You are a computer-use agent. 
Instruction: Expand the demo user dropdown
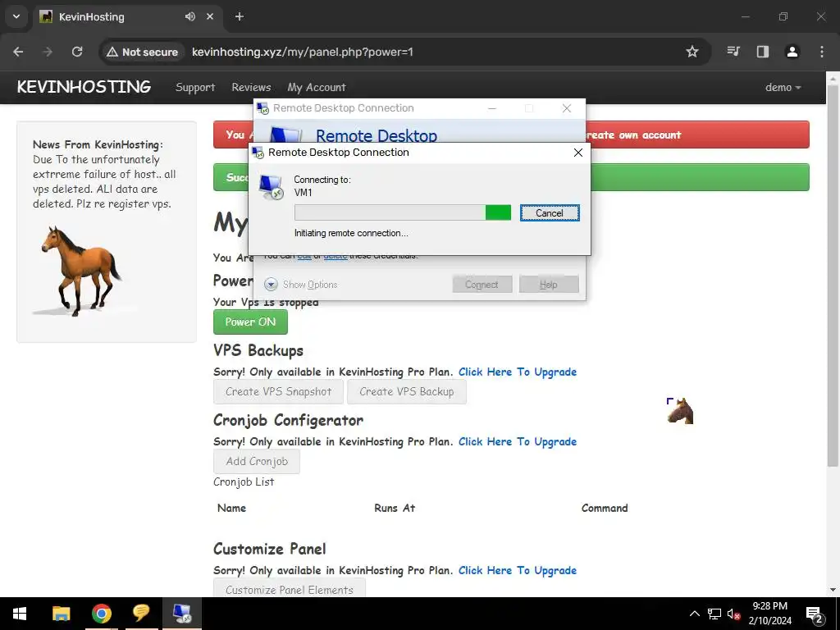pyautogui.click(x=783, y=87)
